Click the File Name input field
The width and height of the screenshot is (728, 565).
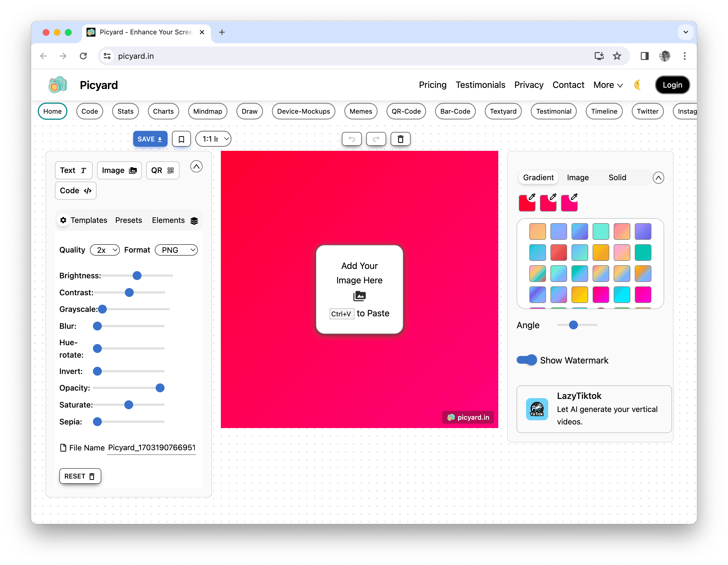152,448
